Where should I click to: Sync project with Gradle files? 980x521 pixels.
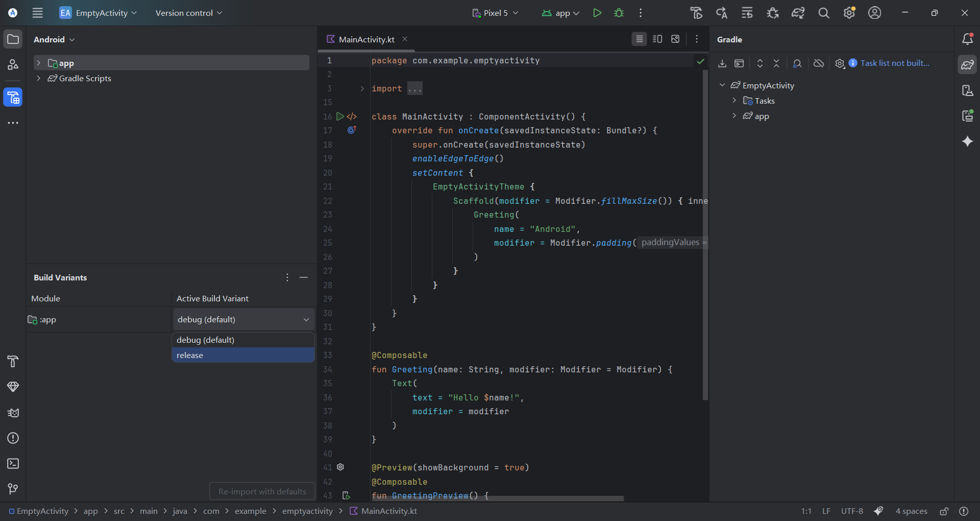(x=798, y=13)
